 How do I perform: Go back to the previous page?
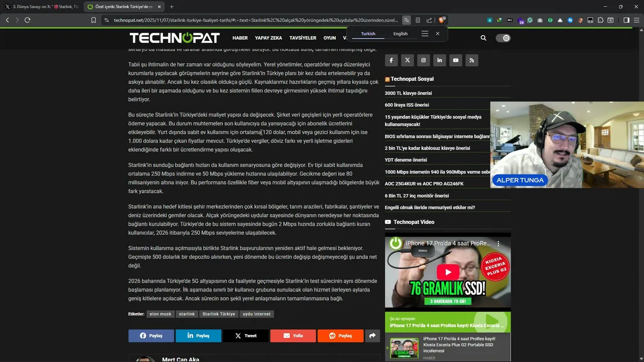coord(7,20)
